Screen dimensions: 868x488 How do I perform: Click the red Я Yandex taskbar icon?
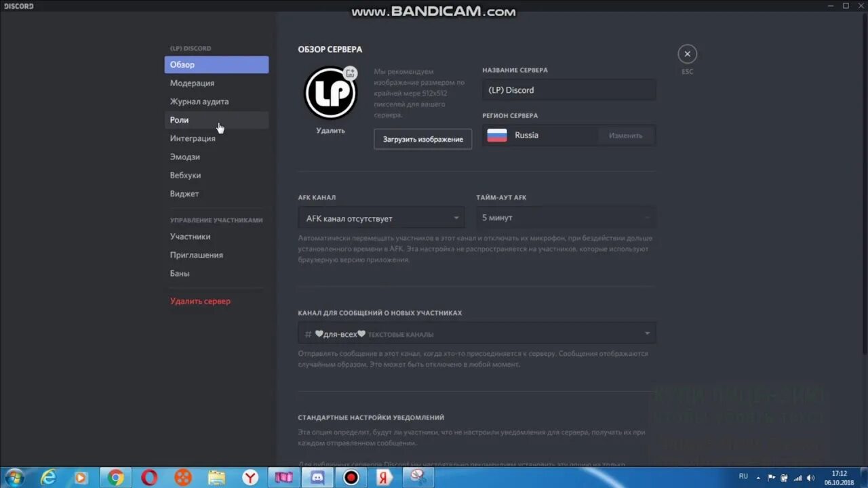[x=384, y=477]
